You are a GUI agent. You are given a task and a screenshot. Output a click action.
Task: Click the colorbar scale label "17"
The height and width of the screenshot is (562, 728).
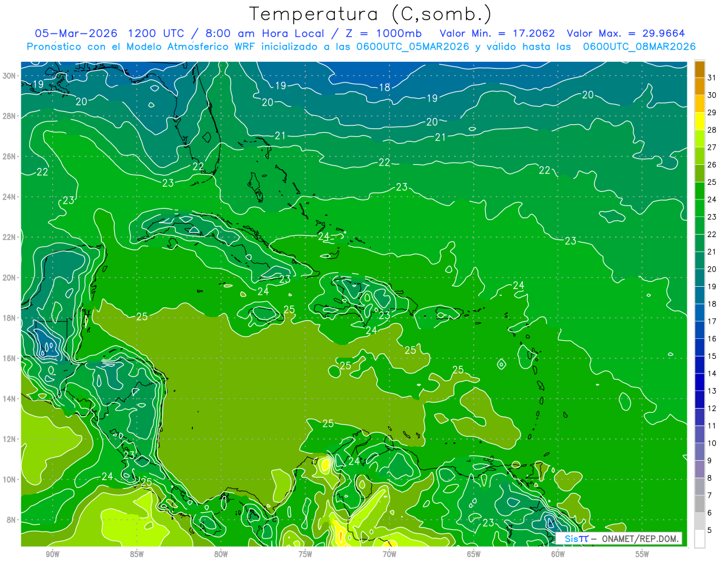click(712, 321)
